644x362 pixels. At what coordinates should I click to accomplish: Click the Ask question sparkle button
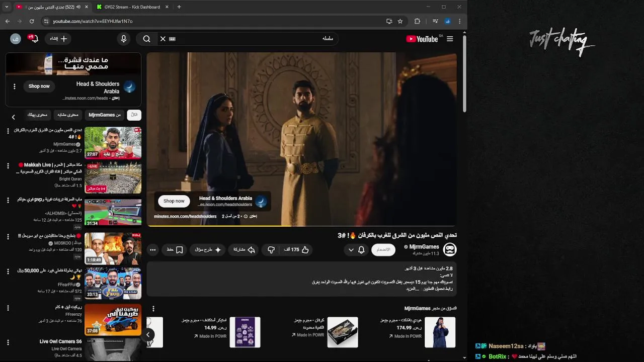click(x=208, y=250)
